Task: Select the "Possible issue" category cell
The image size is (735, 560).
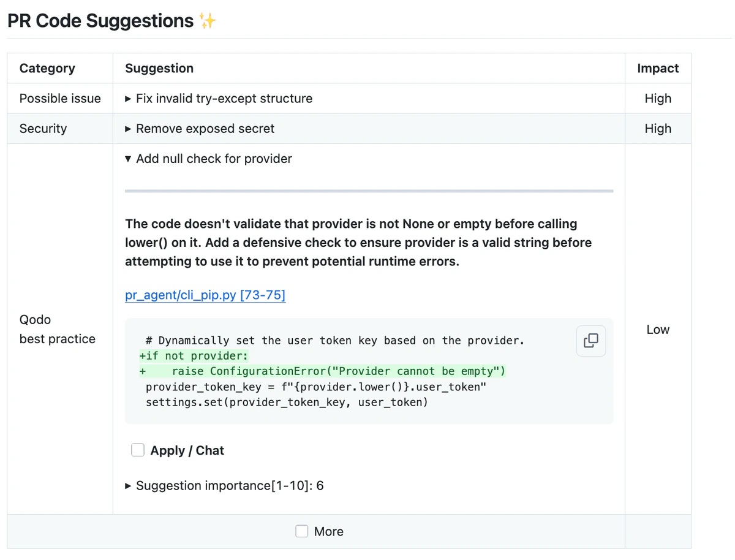Action: tap(60, 99)
